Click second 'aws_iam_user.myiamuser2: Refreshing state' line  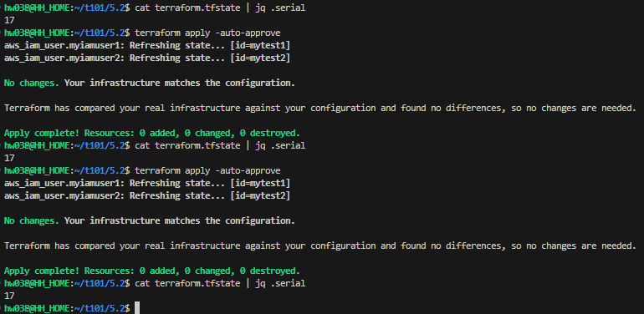click(147, 195)
